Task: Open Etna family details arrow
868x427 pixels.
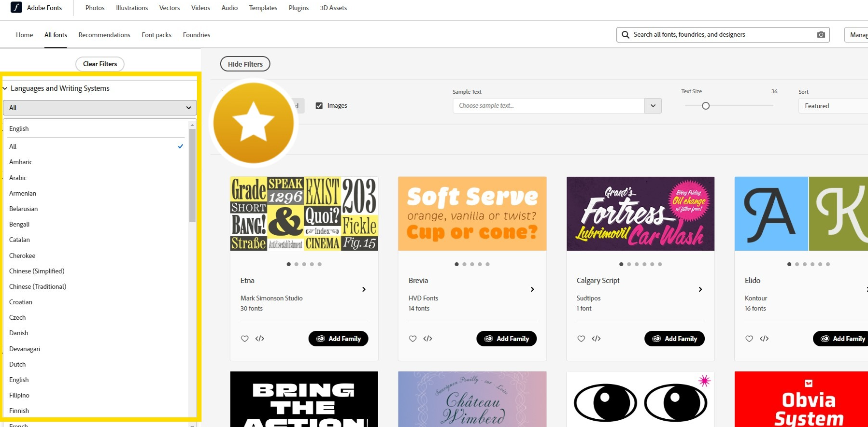Action: point(364,289)
